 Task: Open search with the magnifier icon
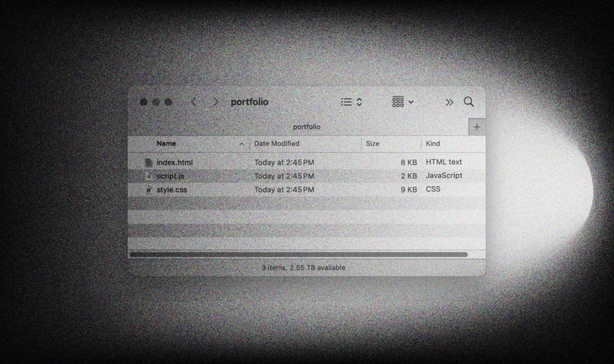tap(469, 102)
